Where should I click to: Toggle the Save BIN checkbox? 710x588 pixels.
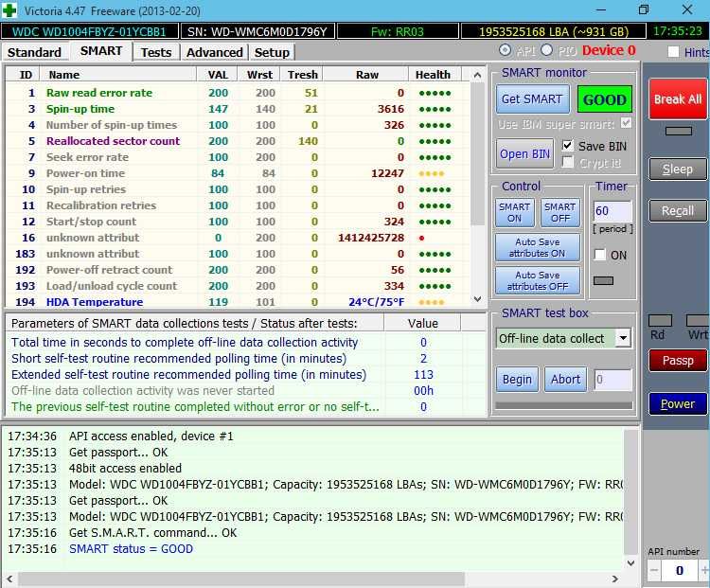coord(568,146)
